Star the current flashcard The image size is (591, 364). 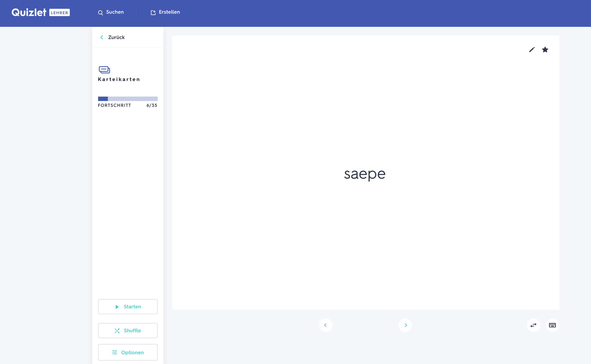click(x=545, y=50)
